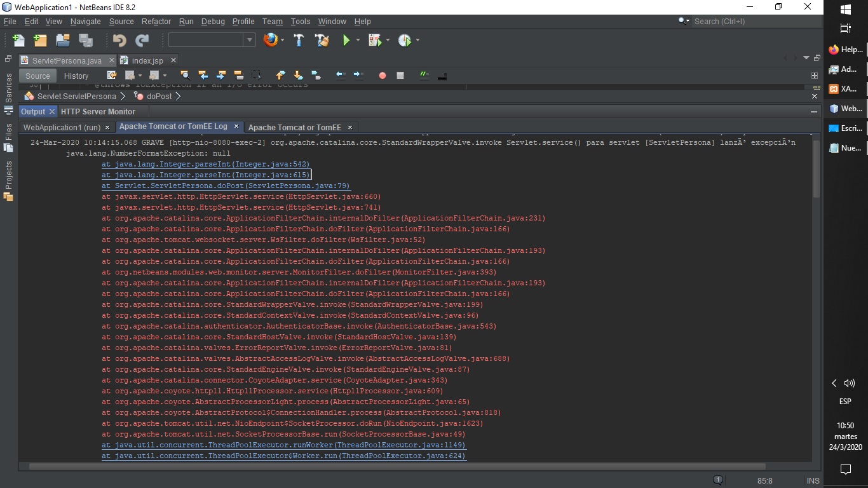Stop Macro Recording square icon

[x=400, y=75]
